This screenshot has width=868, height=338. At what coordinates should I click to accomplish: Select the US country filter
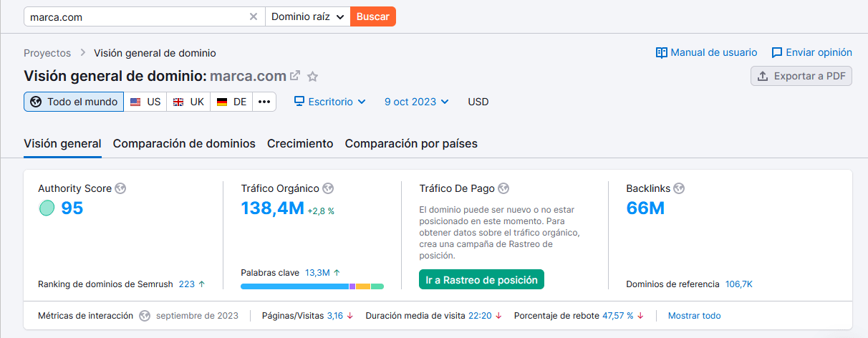(145, 102)
